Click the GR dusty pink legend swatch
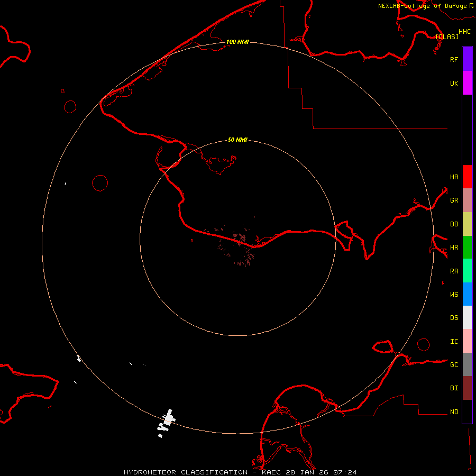The width and height of the screenshot is (476, 476). coord(467,200)
